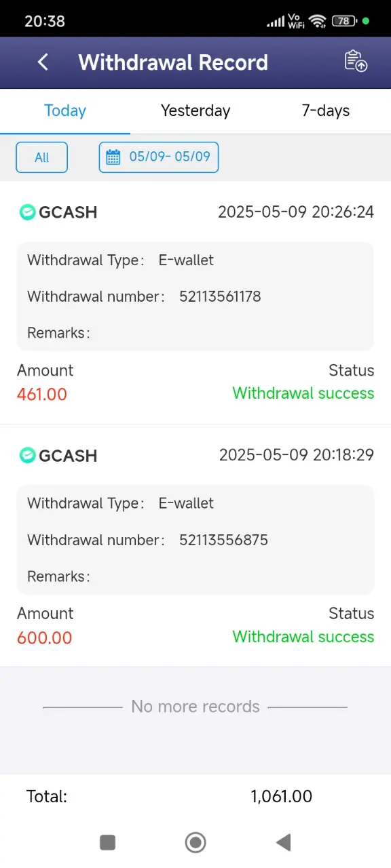Tap the Withdrawal Record title

[x=173, y=62]
